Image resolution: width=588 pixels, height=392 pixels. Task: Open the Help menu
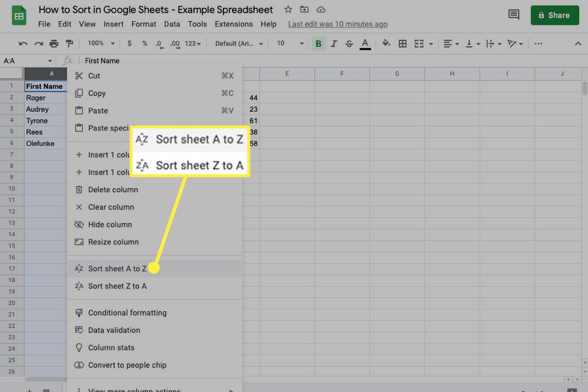pyautogui.click(x=269, y=24)
